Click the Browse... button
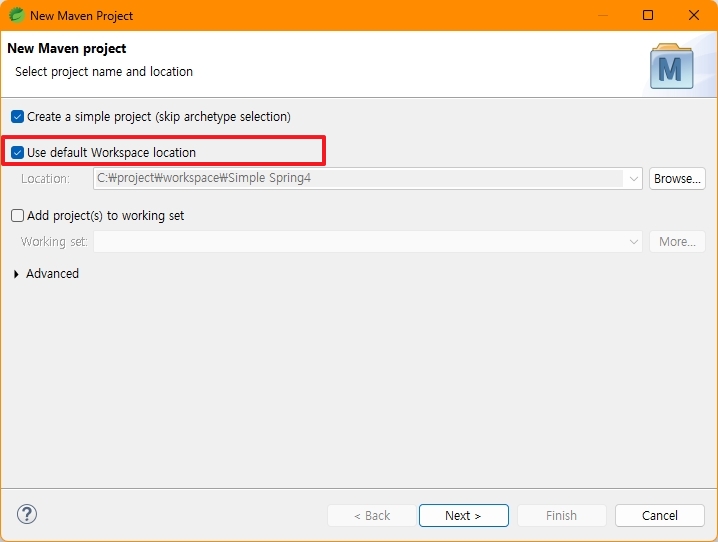Viewport: 718px width, 542px height. point(677,179)
